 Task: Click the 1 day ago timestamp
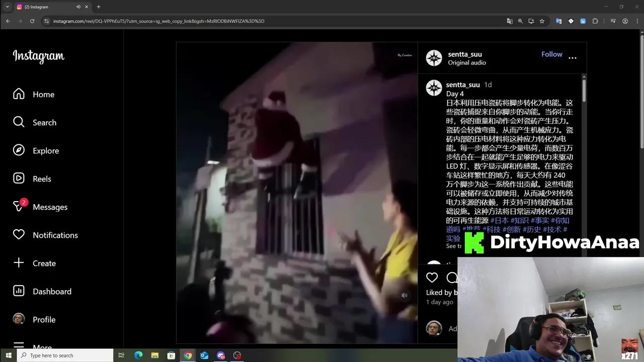(x=440, y=302)
